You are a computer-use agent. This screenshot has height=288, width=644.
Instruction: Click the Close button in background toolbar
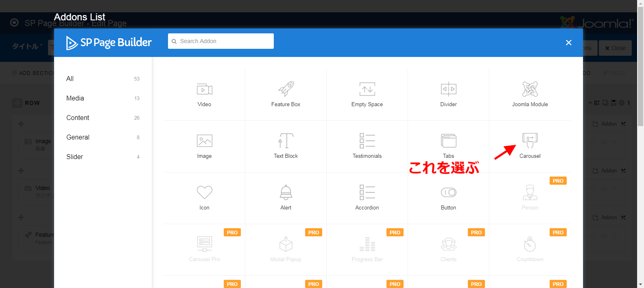(x=615, y=48)
